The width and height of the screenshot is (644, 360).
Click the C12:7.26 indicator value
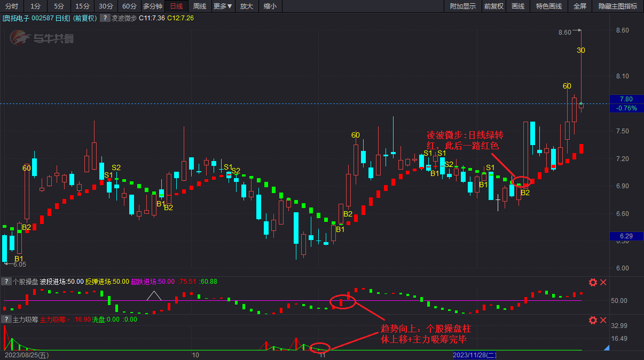point(180,18)
